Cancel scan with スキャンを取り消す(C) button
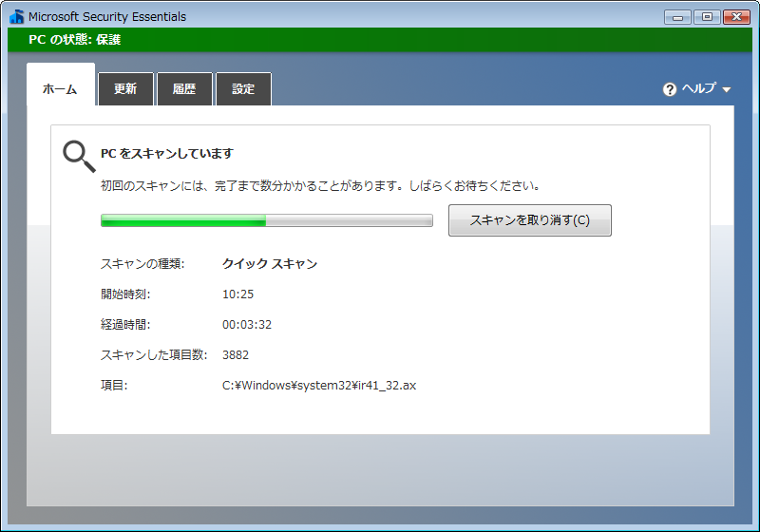 (530, 220)
